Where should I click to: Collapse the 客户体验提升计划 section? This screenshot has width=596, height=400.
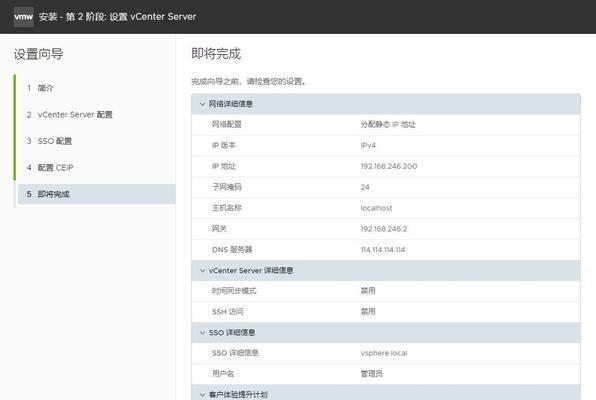click(202, 394)
